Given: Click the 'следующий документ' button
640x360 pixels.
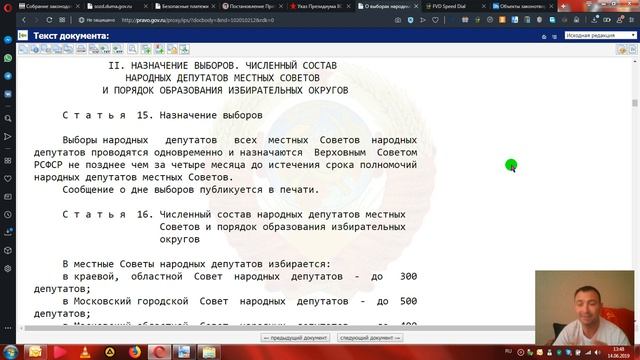Looking at the screenshot, I should tap(370, 338).
